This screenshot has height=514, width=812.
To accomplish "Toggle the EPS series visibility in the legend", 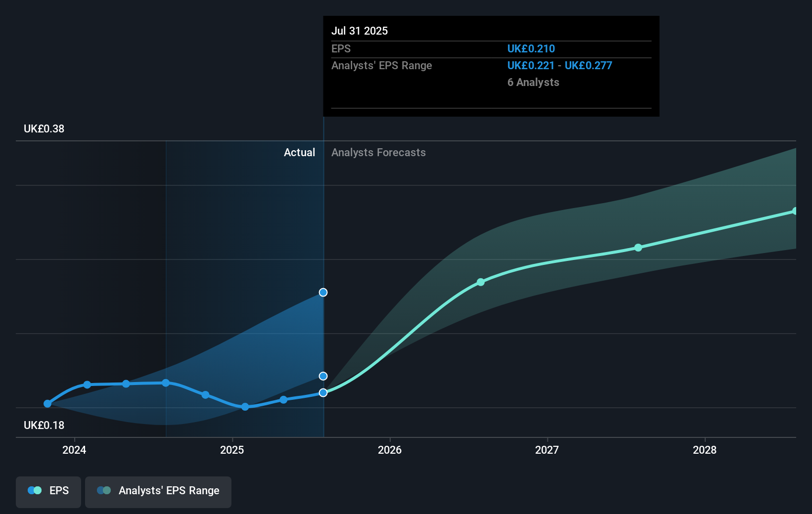I will tap(48, 491).
